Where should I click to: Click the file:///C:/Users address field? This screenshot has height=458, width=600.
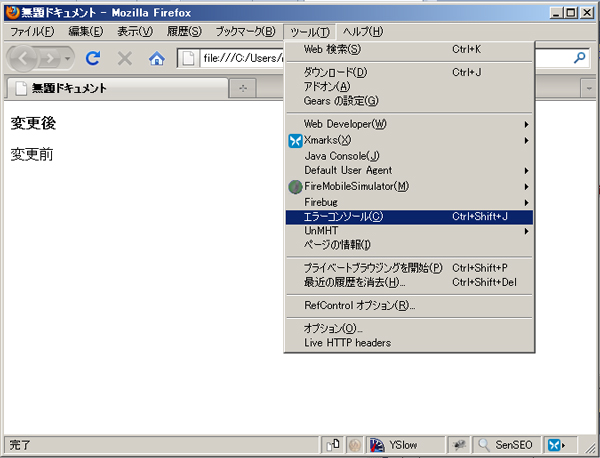243,59
